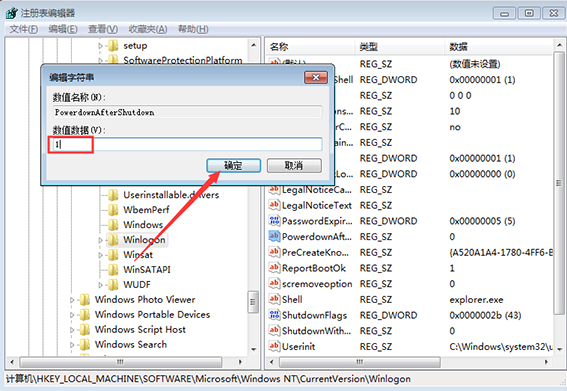This screenshot has height=391, width=567.
Task: Click the PasswordExpir... DWORD value icon
Action: point(274,221)
